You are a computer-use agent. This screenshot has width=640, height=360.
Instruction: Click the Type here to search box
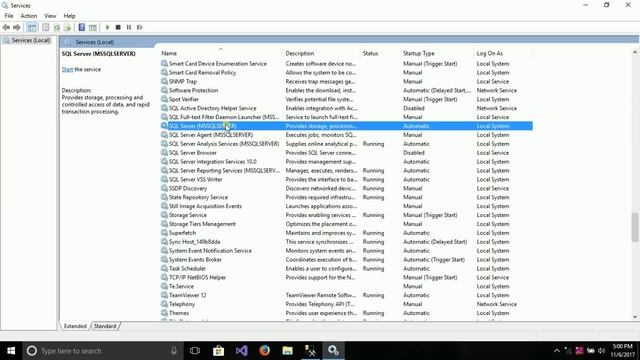(103, 351)
